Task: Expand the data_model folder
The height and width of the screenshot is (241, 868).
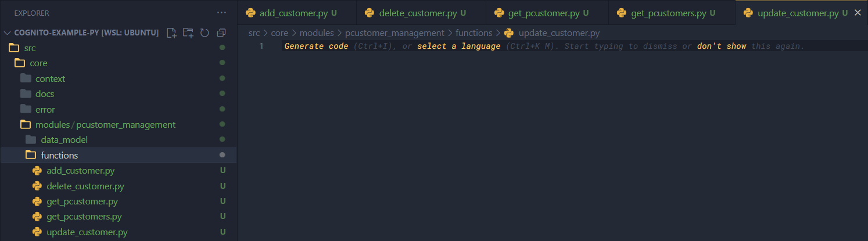Action: pyautogui.click(x=64, y=139)
